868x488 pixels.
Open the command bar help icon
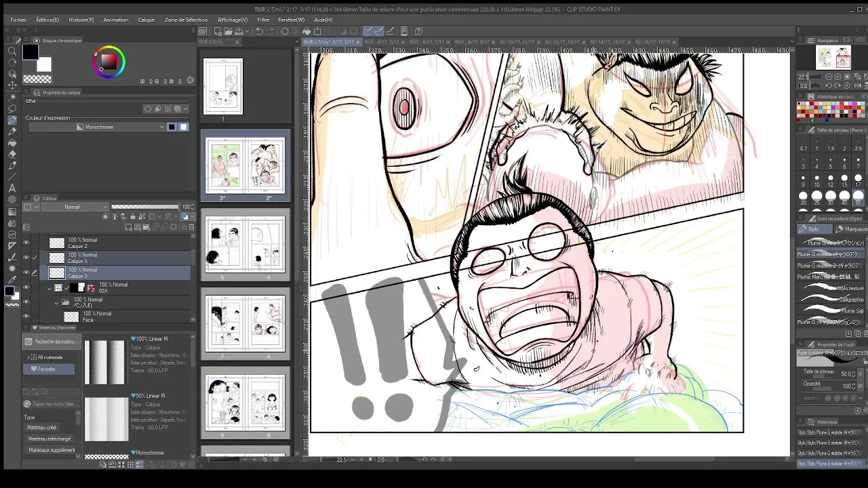[418, 31]
